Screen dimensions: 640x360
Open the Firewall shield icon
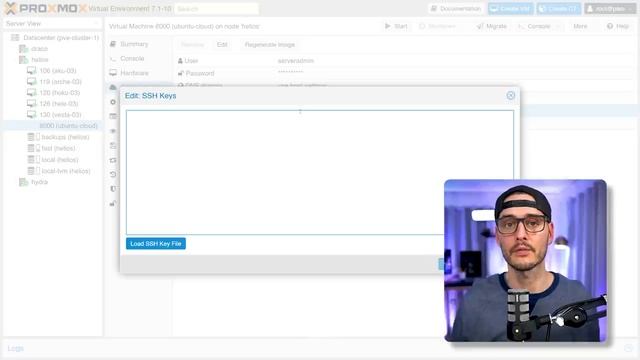(113, 189)
